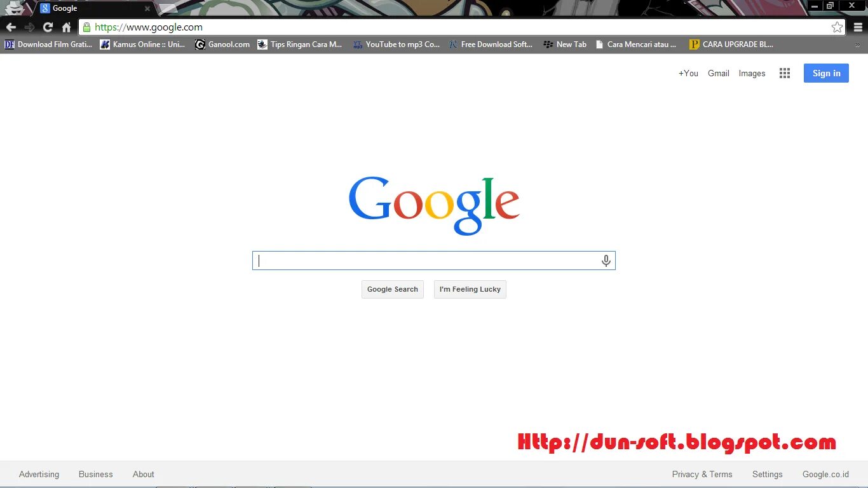Open the Business footer link
This screenshot has height=488, width=868.
click(96, 474)
